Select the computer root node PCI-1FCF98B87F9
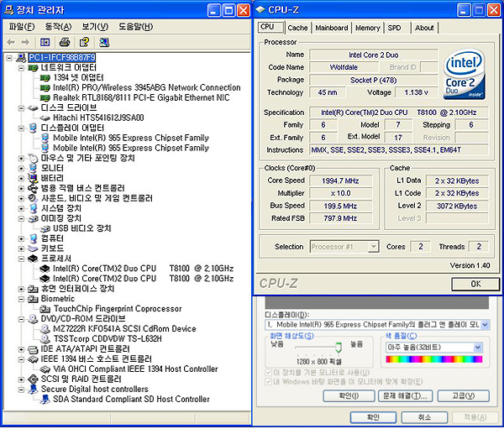The image size is (504, 429). (61, 58)
